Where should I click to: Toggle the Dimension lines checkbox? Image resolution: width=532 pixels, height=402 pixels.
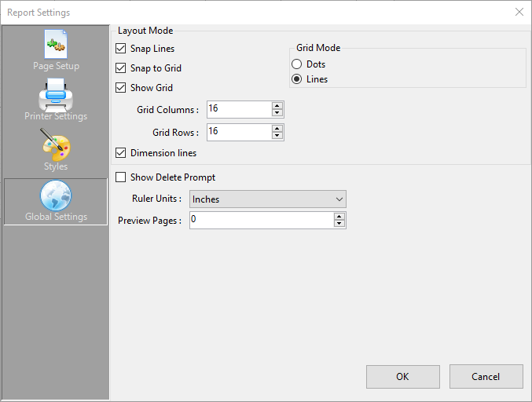click(x=121, y=153)
